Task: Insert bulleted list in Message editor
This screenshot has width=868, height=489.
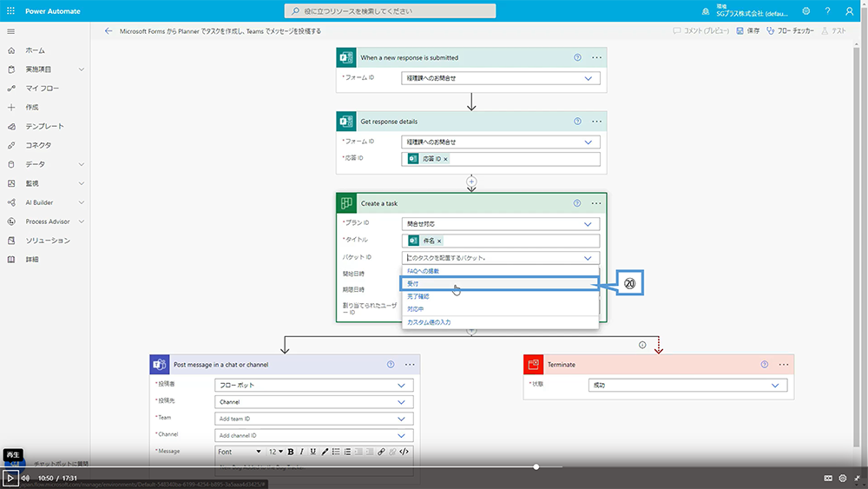Action: 336,452
